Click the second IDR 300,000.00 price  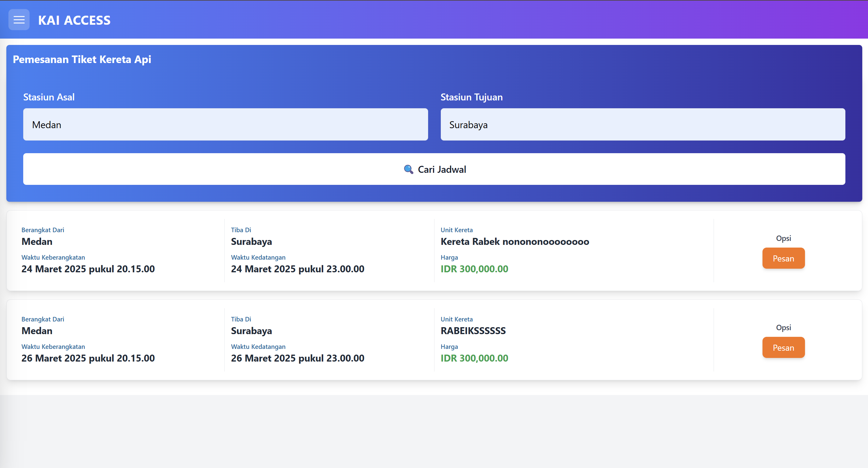(x=474, y=358)
